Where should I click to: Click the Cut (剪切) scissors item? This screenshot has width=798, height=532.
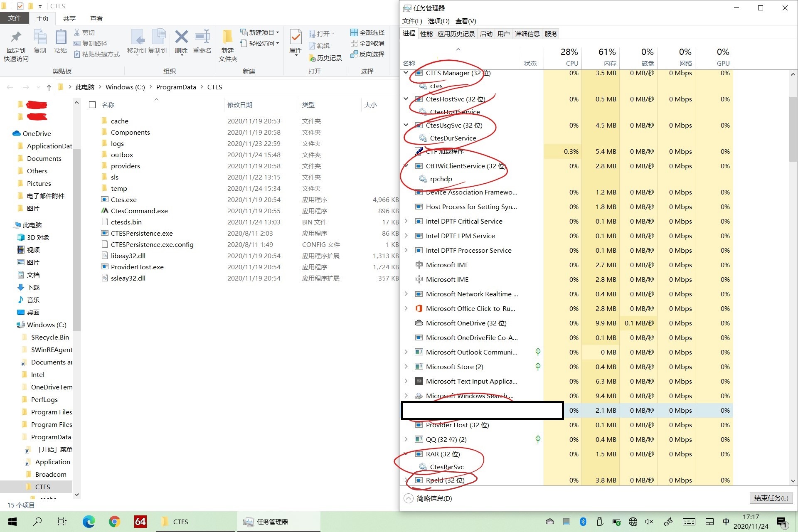(x=84, y=32)
